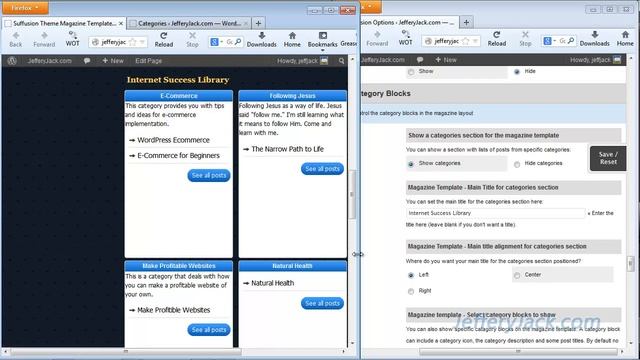The width and height of the screenshot is (640, 360).
Task: Click search magnifier in right Firefox search box
Action: [x=571, y=41]
